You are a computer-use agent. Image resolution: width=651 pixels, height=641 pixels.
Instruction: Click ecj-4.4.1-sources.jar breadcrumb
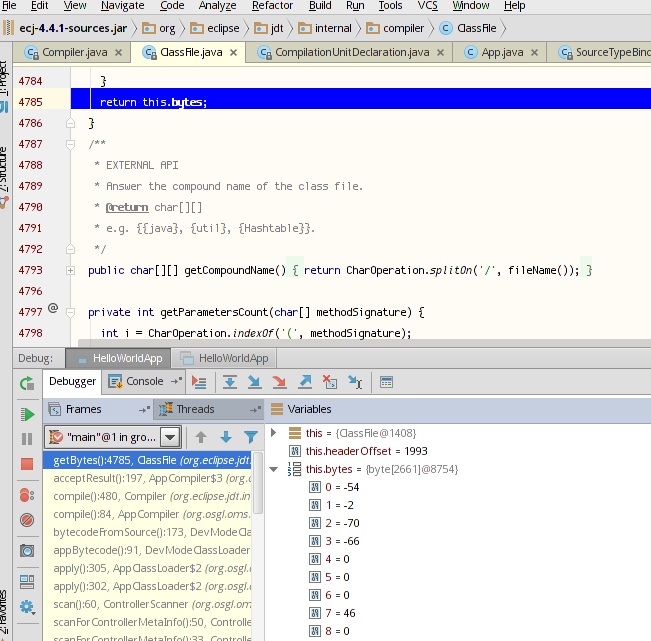(73, 28)
